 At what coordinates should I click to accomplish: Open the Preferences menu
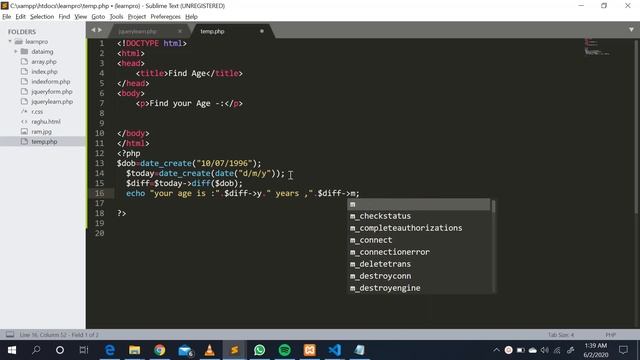pos(165,17)
